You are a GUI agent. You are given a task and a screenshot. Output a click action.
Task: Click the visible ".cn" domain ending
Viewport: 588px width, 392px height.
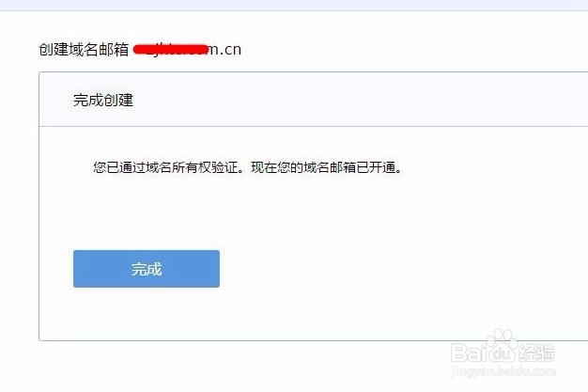230,50
